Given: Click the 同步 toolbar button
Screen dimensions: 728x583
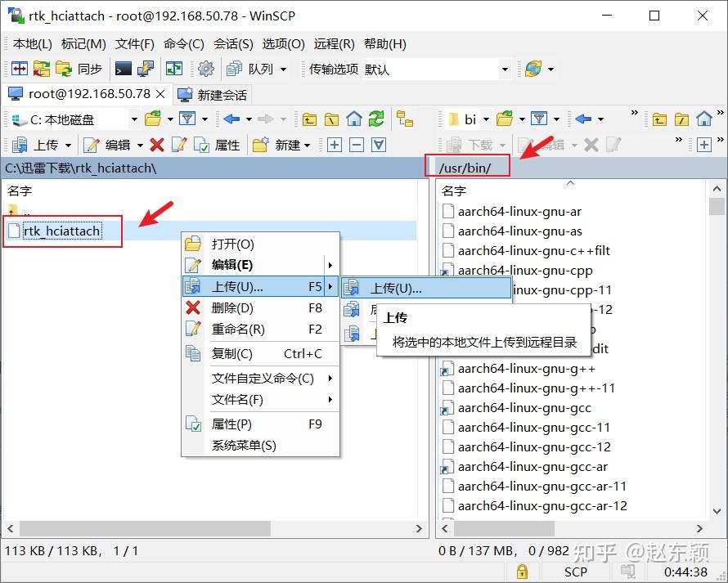Looking at the screenshot, I should click(x=79, y=69).
